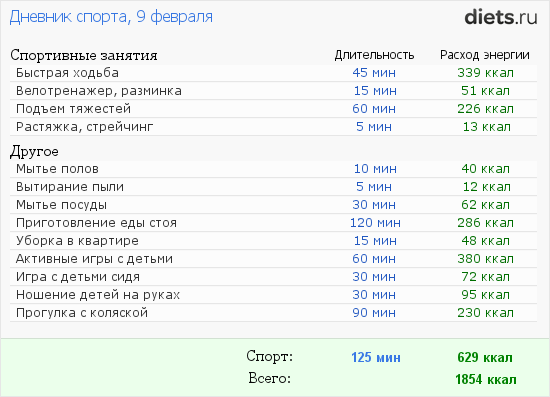
Task: Select the 'Мытье полов' row label
Action: point(57,169)
